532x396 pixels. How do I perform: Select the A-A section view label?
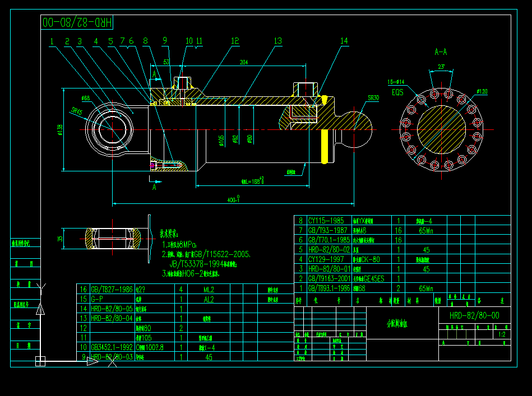click(x=441, y=51)
